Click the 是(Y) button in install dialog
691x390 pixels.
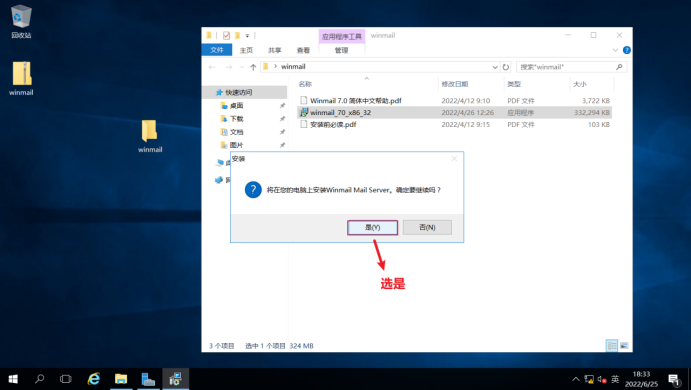pyautogui.click(x=372, y=227)
